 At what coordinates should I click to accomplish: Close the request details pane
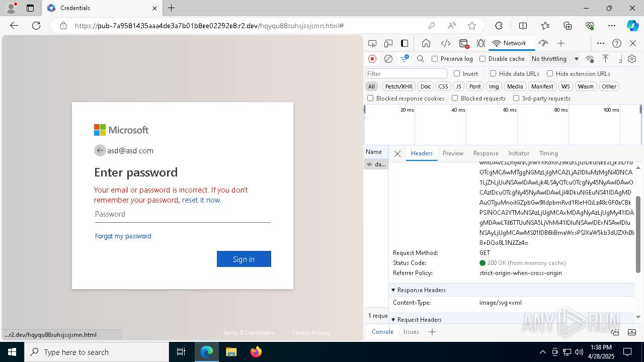click(x=397, y=154)
